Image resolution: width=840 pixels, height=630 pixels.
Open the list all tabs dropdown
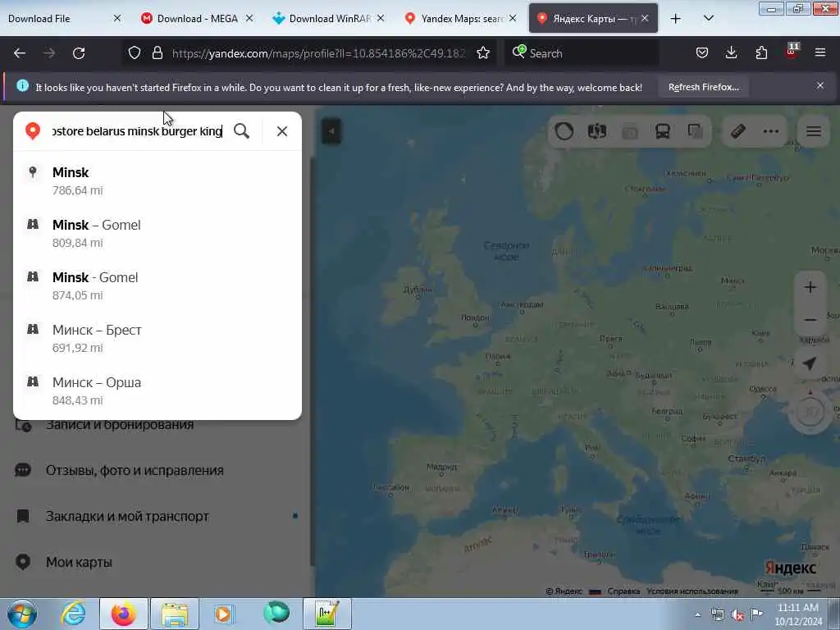click(x=708, y=18)
